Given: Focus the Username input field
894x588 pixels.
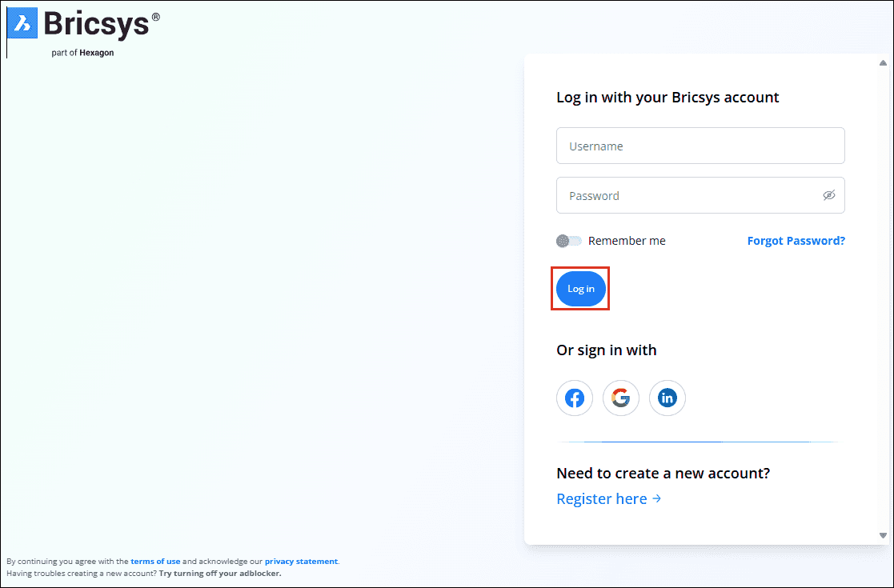Looking at the screenshot, I should (700, 146).
